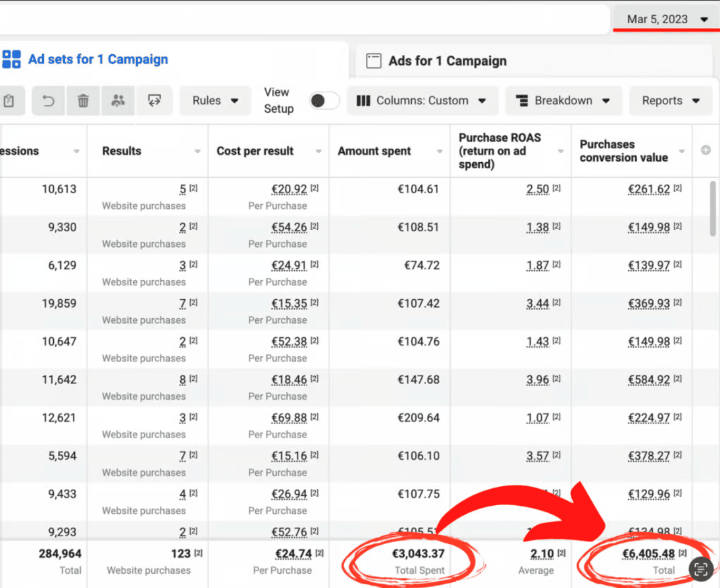This screenshot has height=588, width=720.
Task: Open the Breakdown dropdown
Action: [563, 101]
